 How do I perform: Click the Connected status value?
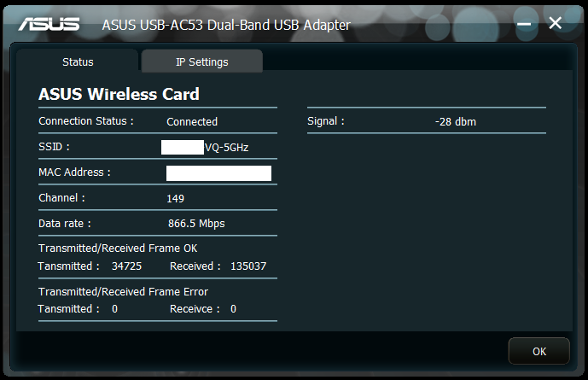192,122
